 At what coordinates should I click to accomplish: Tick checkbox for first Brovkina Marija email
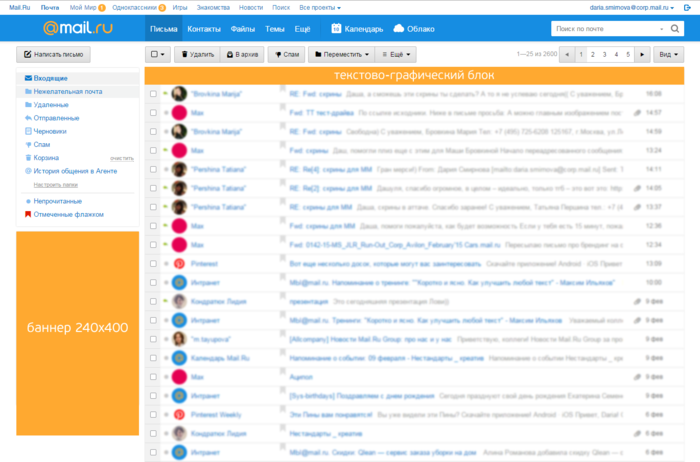coord(153,94)
